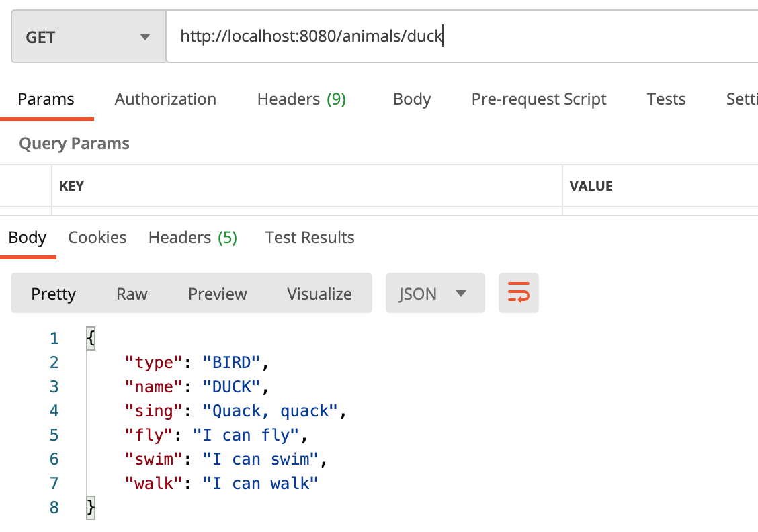Click the Query Params heading
Viewport: 758px width, 532px height.
pos(74,144)
